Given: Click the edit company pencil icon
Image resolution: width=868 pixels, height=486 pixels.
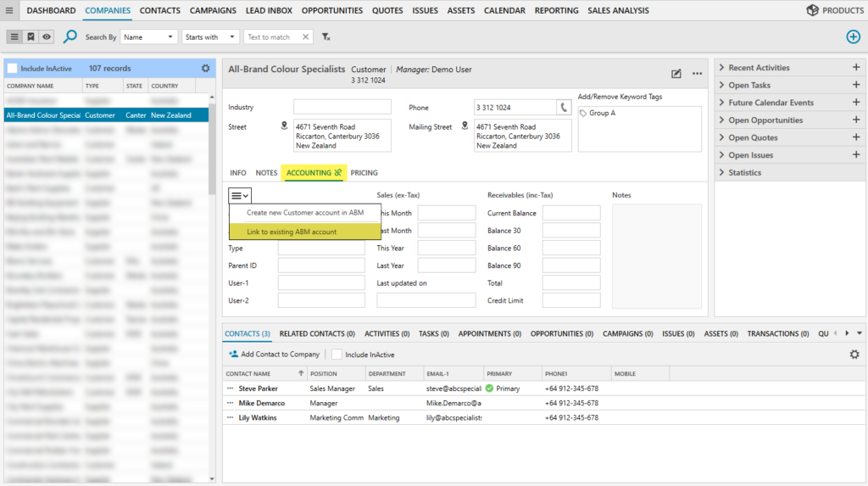Looking at the screenshot, I should click(x=676, y=74).
